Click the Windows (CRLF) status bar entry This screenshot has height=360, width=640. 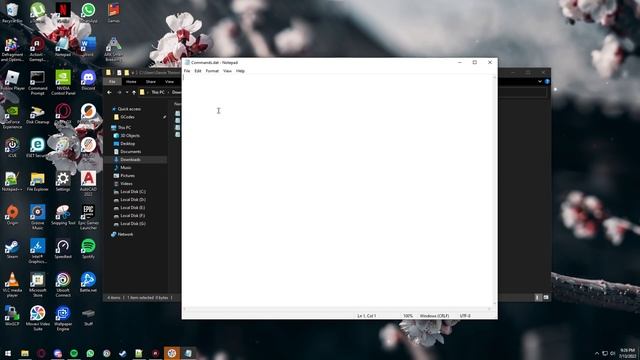434,316
